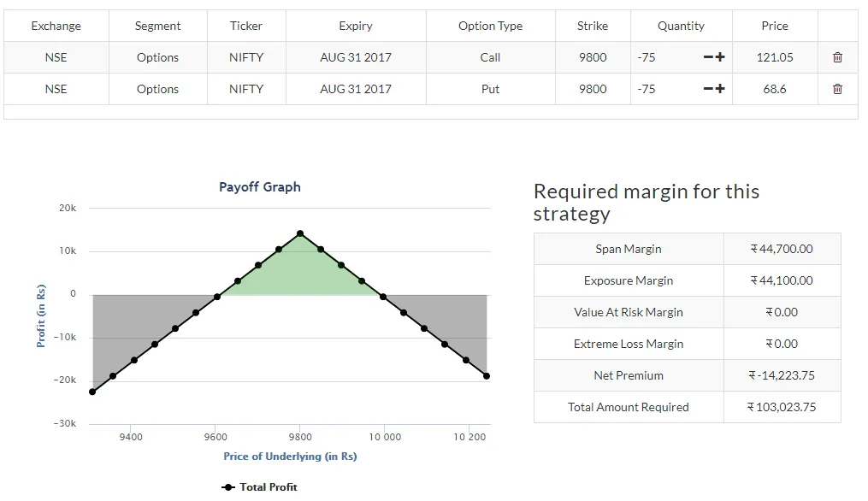Select the Call price 121.05 cell
Viewport: 868px width, 501px height.
tap(775, 57)
